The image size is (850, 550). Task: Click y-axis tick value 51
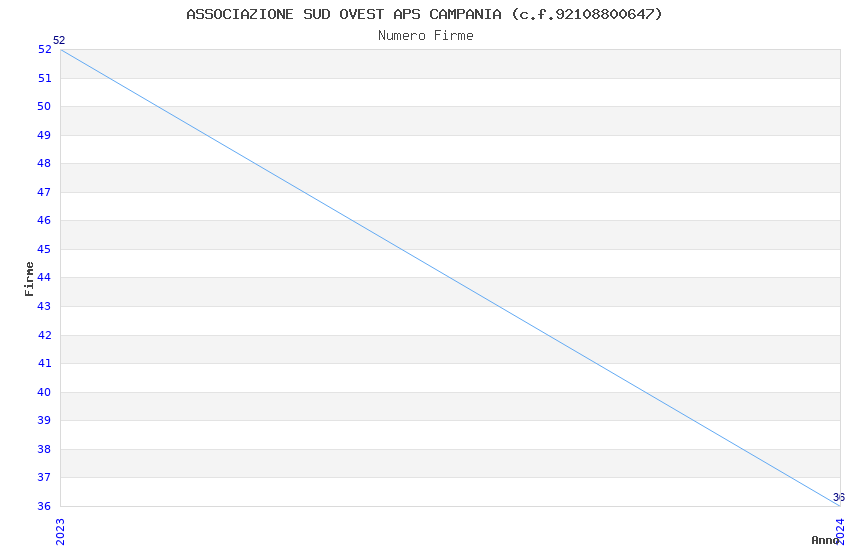44,78
